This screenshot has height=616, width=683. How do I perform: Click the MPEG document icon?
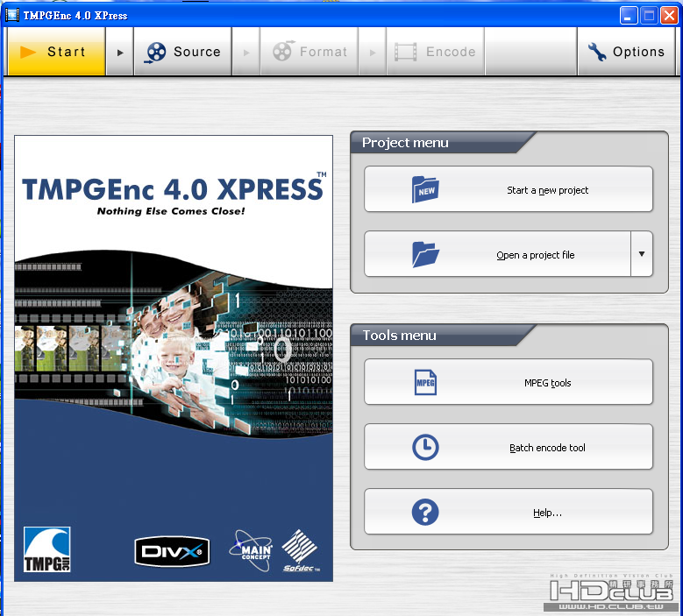pyautogui.click(x=425, y=382)
